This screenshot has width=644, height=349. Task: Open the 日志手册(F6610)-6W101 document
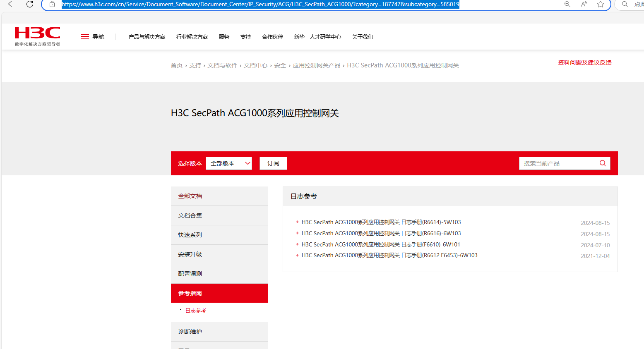click(381, 244)
